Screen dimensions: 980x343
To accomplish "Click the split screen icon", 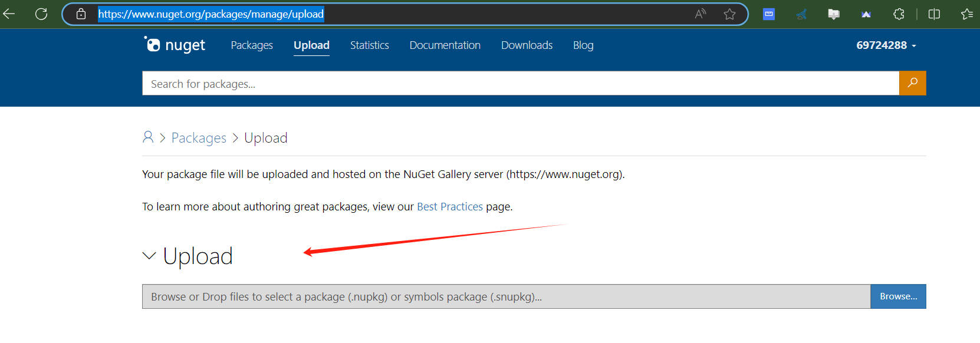I will coord(934,14).
